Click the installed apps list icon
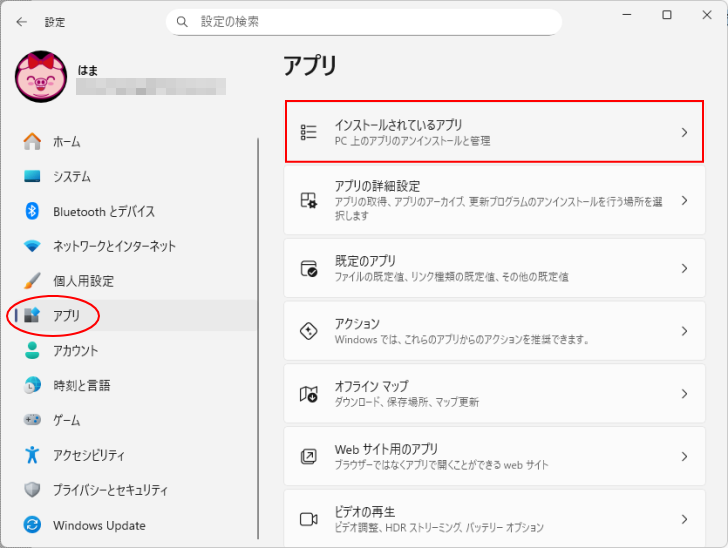This screenshot has height=548, width=728. pos(309,132)
